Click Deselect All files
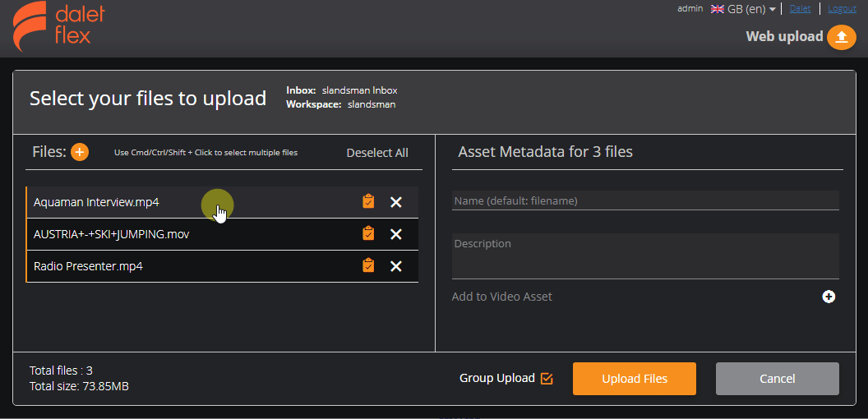The width and height of the screenshot is (868, 419). point(377,153)
